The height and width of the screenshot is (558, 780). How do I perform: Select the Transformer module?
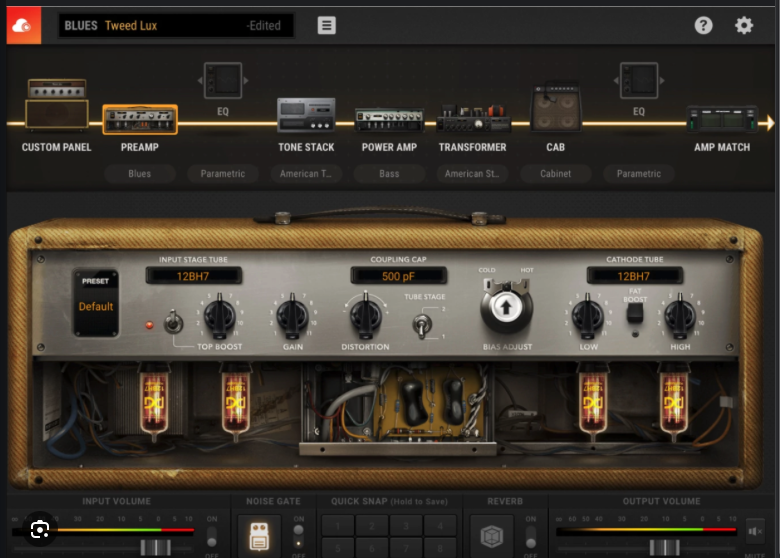473,118
